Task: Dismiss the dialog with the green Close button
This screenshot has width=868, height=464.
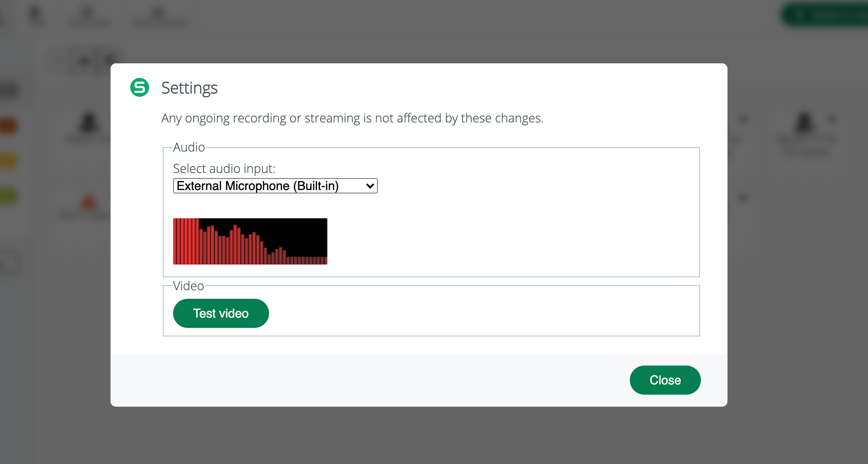Action: (665, 380)
